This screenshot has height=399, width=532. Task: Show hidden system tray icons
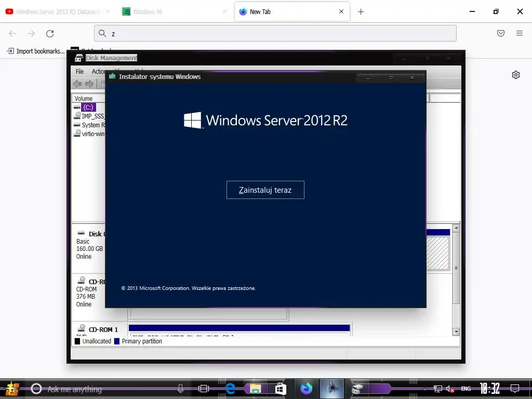(425, 389)
